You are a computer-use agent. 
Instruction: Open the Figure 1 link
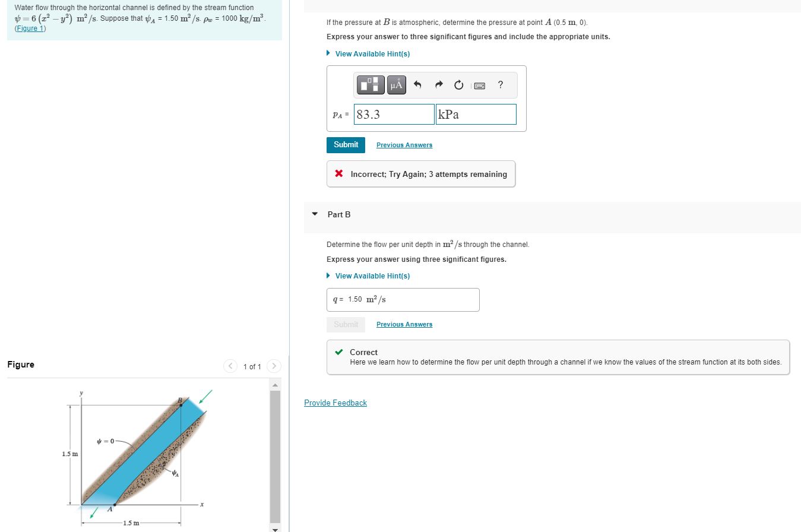click(x=30, y=28)
